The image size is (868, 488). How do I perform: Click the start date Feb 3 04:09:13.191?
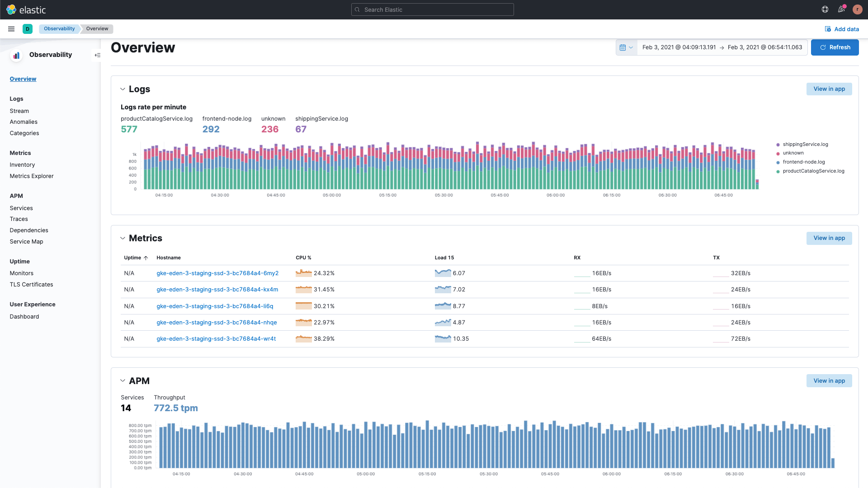pyautogui.click(x=679, y=47)
